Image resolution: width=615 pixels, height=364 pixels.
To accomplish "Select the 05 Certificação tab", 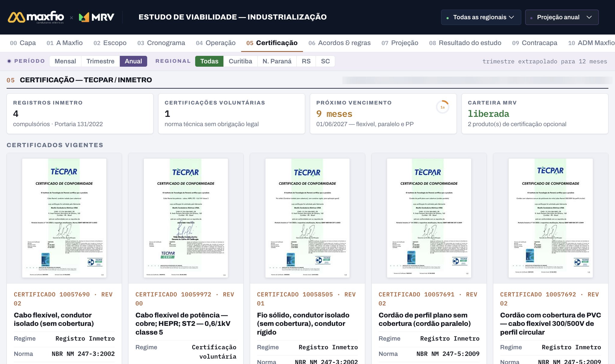I will click(272, 43).
